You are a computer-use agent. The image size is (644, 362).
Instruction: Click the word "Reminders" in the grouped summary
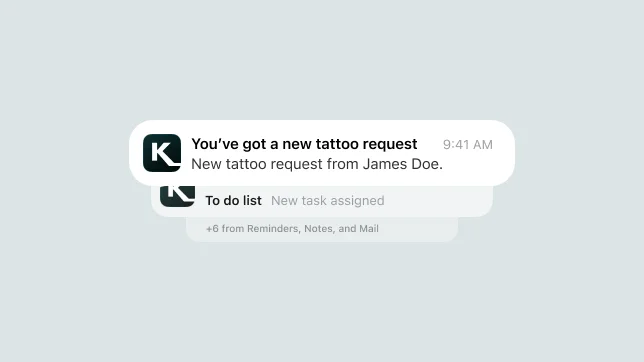(273, 229)
